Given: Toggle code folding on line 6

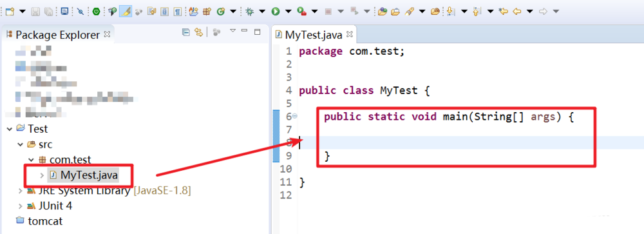Looking at the screenshot, I should (x=294, y=117).
